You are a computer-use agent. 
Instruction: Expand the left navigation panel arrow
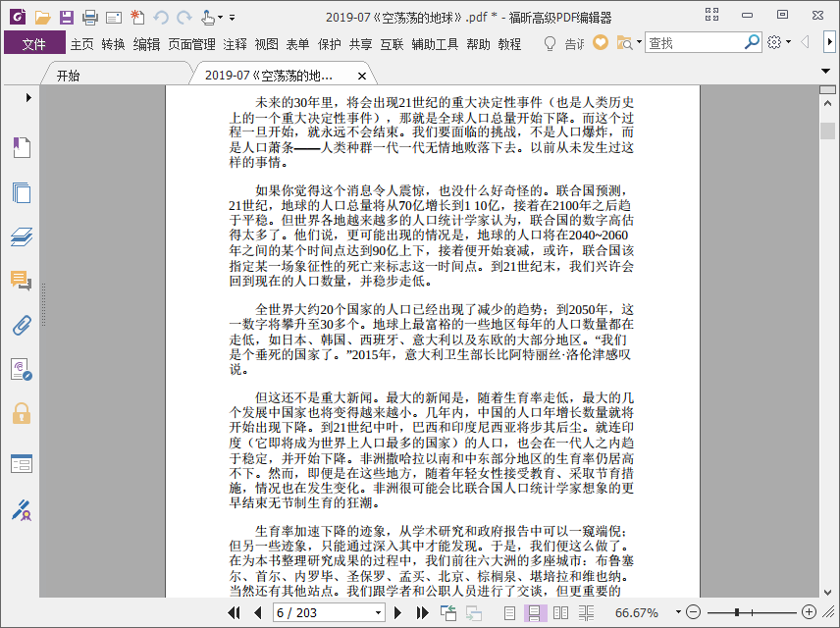(28, 97)
